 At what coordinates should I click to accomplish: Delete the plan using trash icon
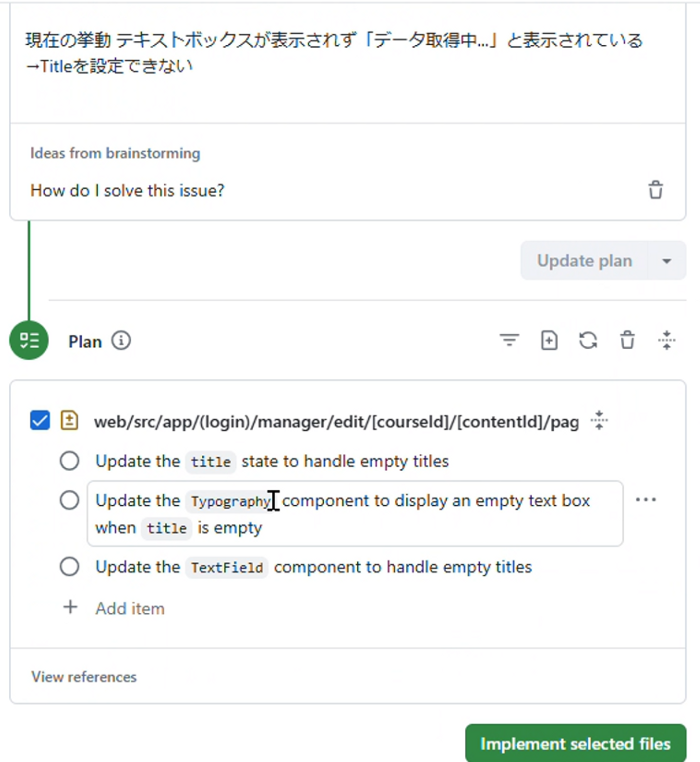627,340
